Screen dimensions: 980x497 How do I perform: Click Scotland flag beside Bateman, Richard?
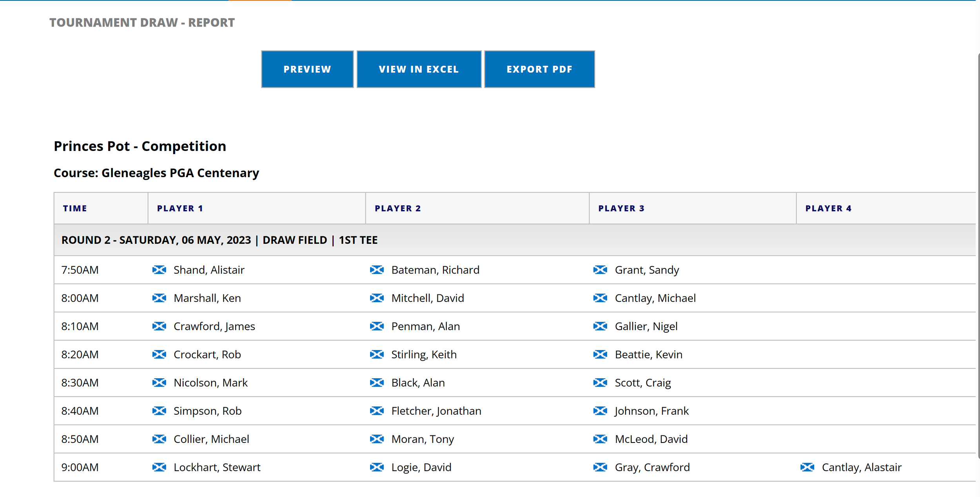(x=377, y=270)
